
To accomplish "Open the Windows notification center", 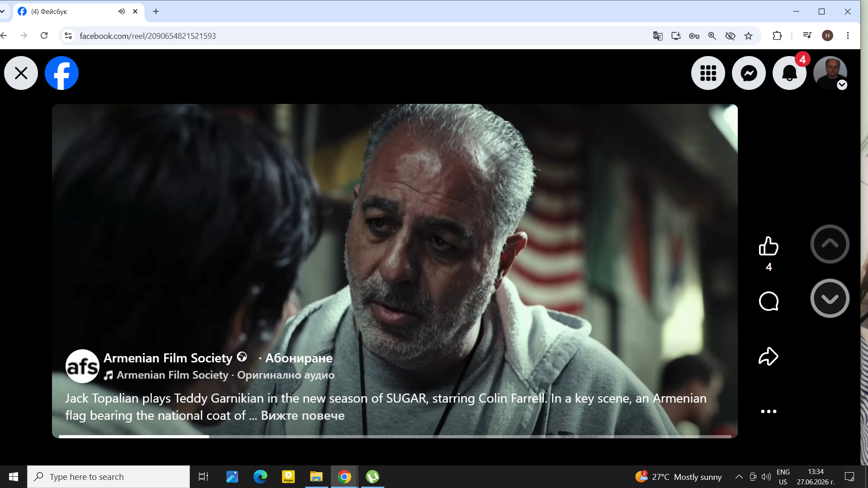I will [849, 477].
